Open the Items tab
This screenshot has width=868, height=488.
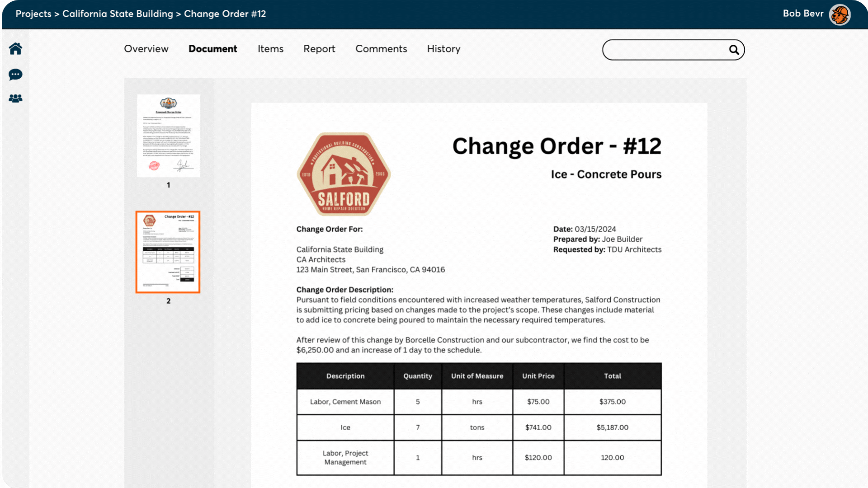pos(270,49)
